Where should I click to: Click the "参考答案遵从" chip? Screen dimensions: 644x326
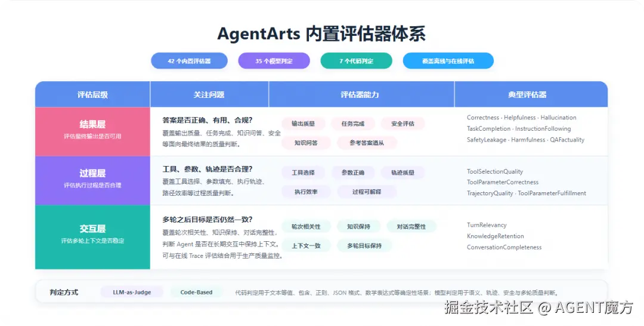[x=367, y=143]
